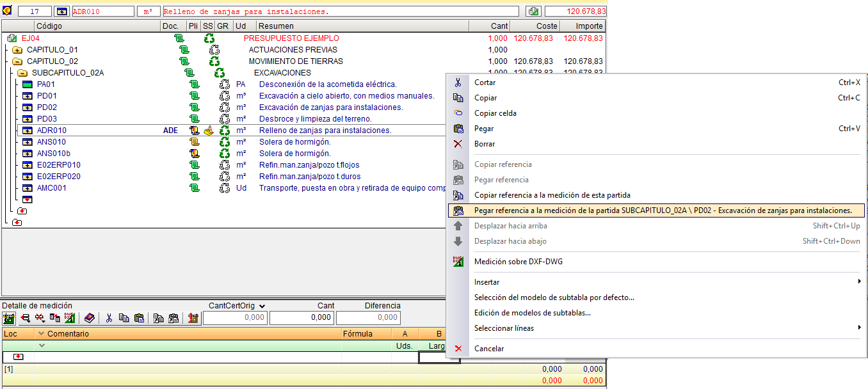Click the delete line red-cross icon in measurement toolbar

[40, 318]
